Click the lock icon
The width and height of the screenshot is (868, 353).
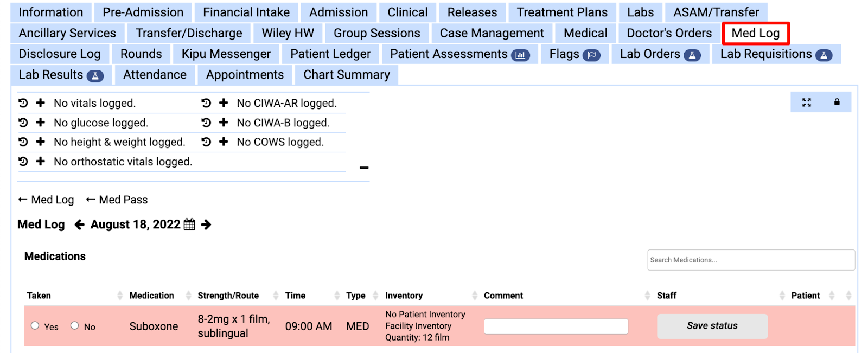click(837, 102)
